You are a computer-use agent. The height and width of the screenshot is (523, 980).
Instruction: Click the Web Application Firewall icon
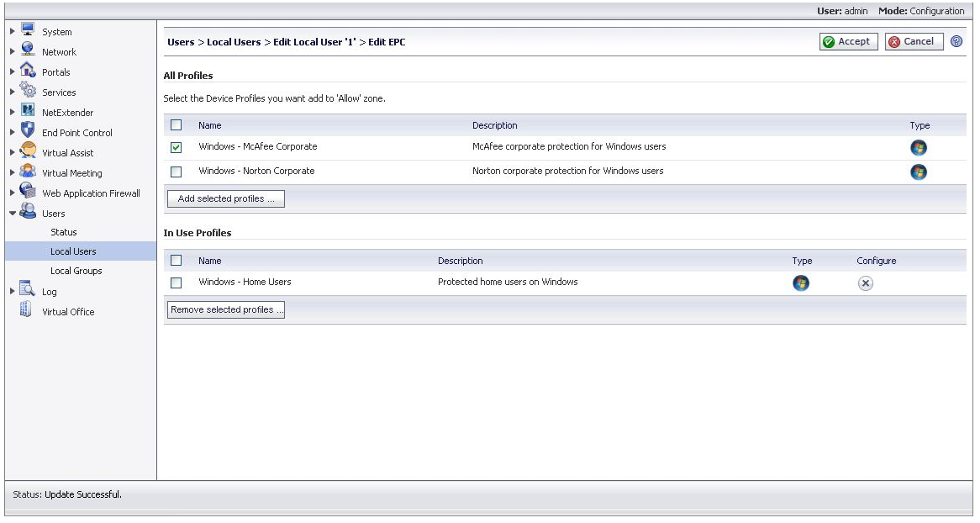click(x=28, y=191)
